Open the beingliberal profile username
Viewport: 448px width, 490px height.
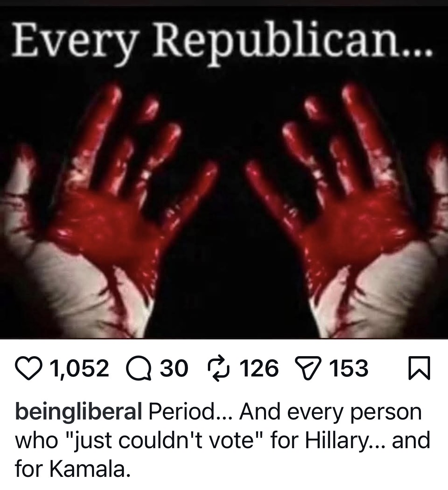[78, 412]
